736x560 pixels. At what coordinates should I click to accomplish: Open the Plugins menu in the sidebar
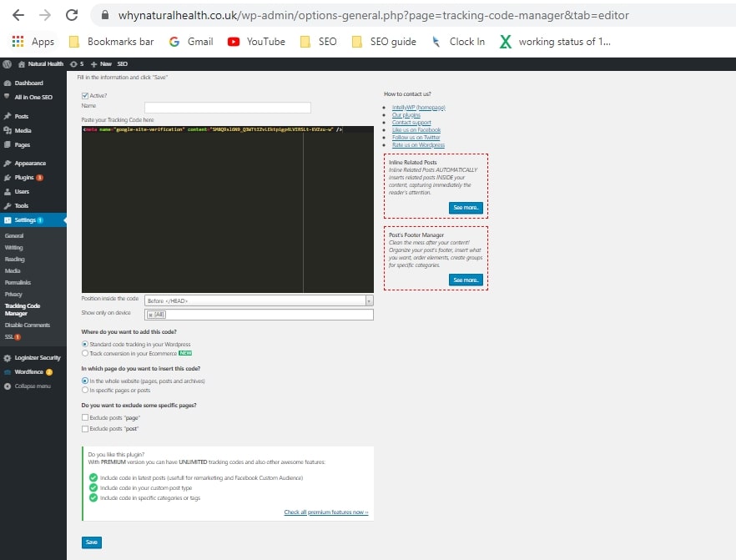[23, 177]
